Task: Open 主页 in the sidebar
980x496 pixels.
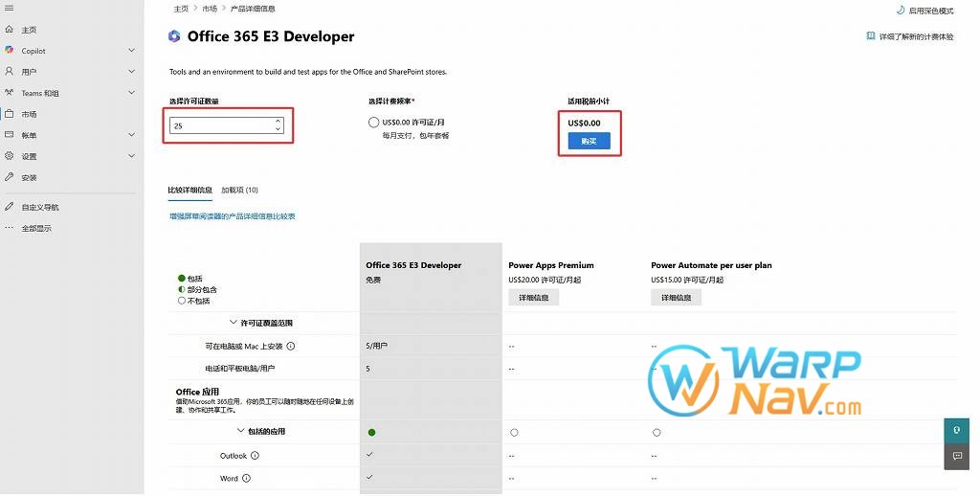Action: (29, 30)
